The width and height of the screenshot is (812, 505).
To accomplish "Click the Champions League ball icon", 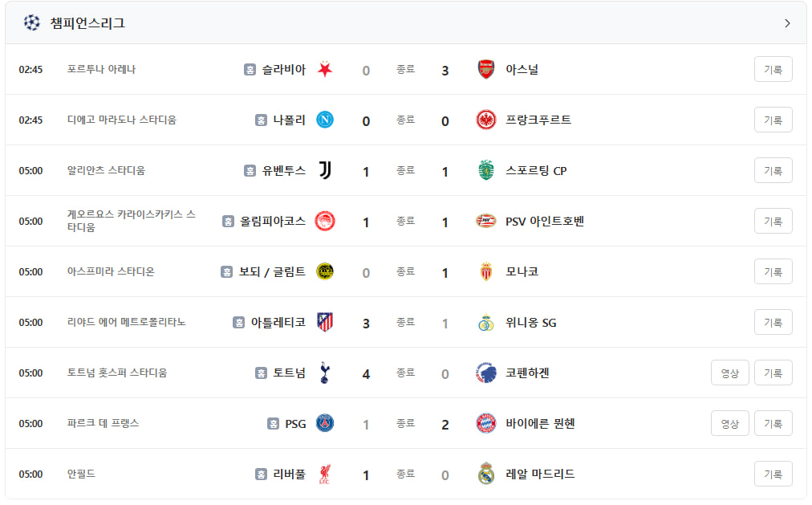I will [x=31, y=22].
